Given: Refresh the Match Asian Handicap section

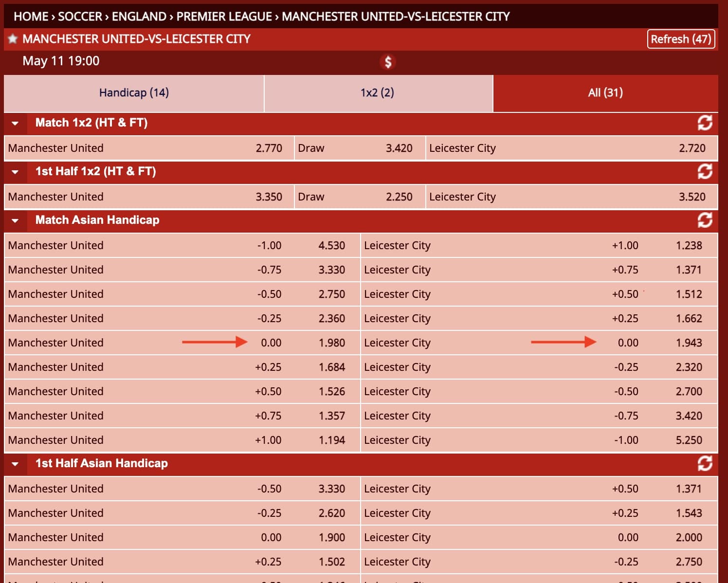Looking at the screenshot, I should 705,220.
